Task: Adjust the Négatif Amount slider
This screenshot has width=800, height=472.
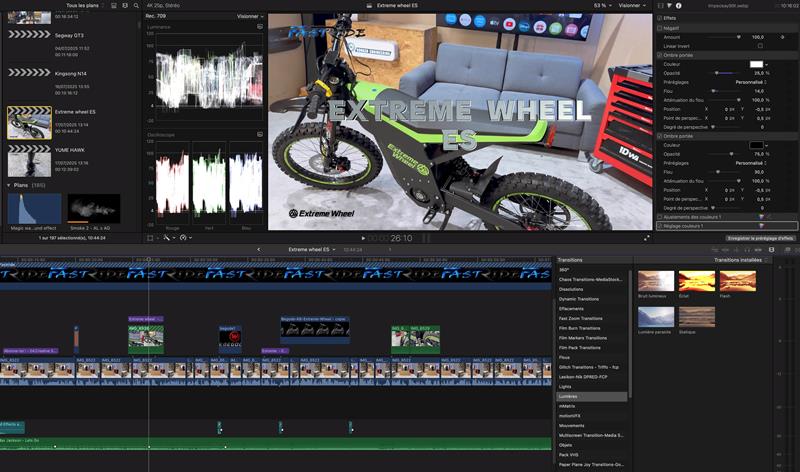Action: 738,37
